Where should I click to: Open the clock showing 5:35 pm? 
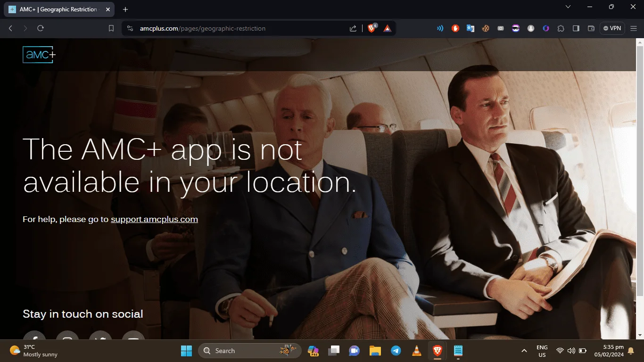(609, 351)
